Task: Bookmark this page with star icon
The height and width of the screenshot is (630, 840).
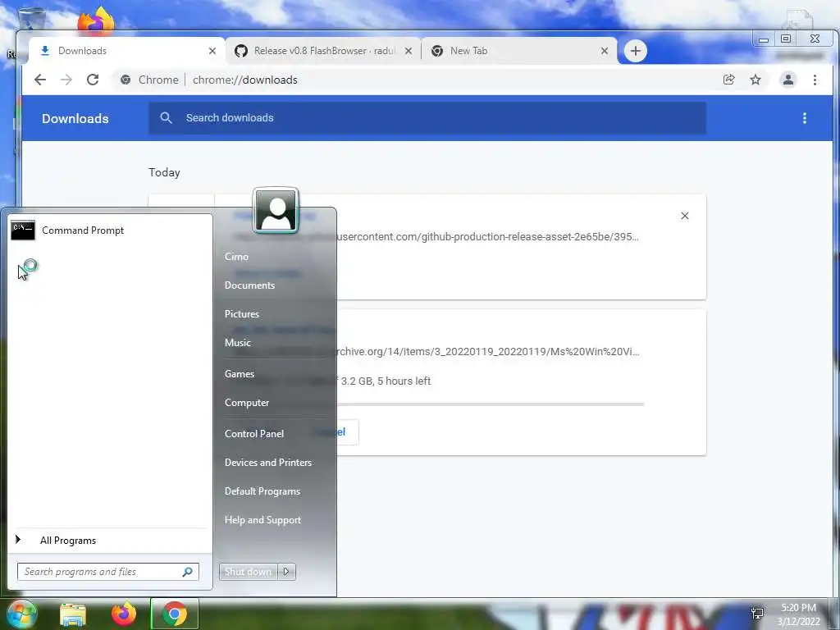Action: click(x=756, y=80)
